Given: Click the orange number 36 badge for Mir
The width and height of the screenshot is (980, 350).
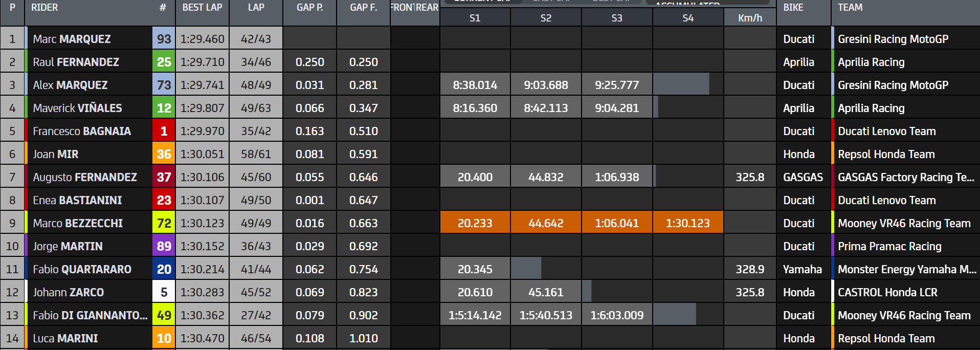Looking at the screenshot, I should click(164, 154).
